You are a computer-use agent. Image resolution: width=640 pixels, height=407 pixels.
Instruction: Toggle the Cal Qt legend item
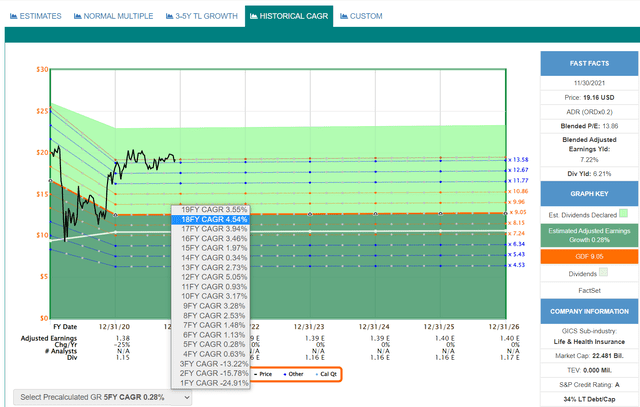[326, 374]
